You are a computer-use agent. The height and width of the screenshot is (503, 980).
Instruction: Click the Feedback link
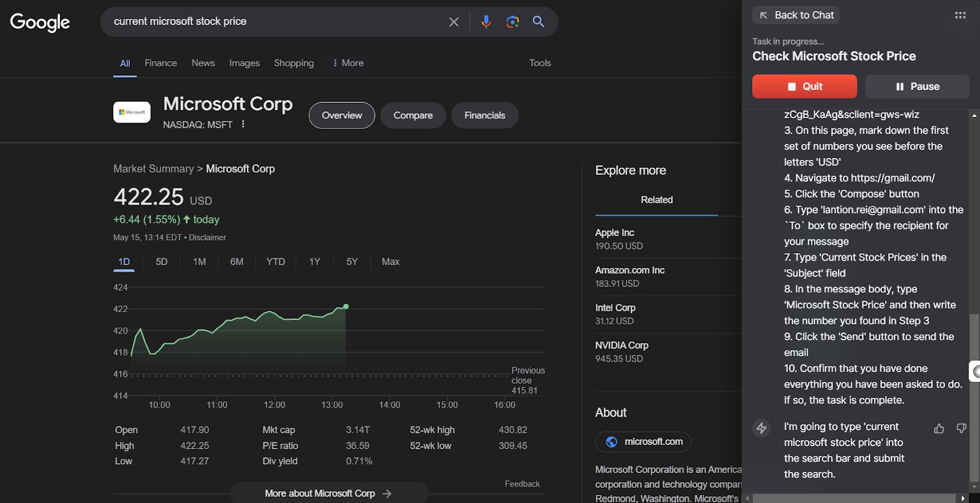(x=522, y=484)
